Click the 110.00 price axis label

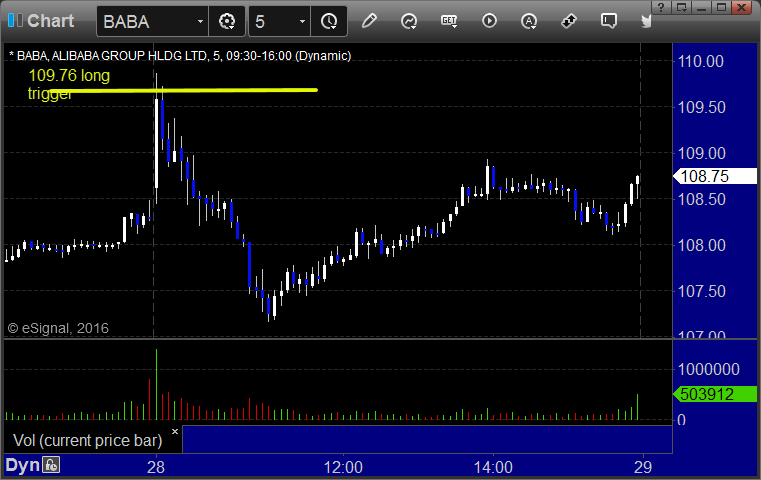click(700, 61)
